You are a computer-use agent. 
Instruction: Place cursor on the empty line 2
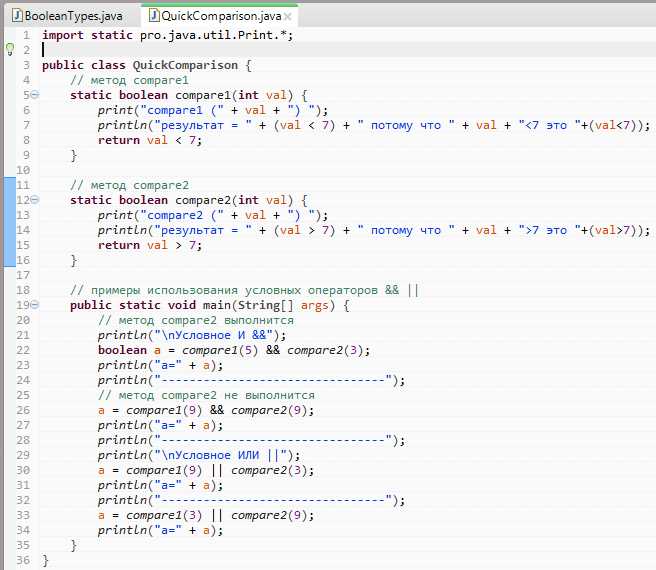(x=347, y=50)
